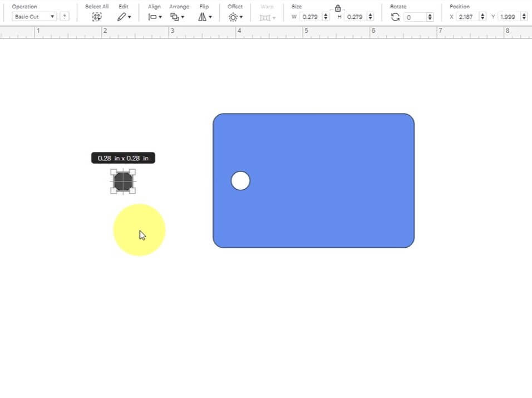Expand the Offset dropdown arrow
The height and width of the screenshot is (398, 532).
(241, 17)
